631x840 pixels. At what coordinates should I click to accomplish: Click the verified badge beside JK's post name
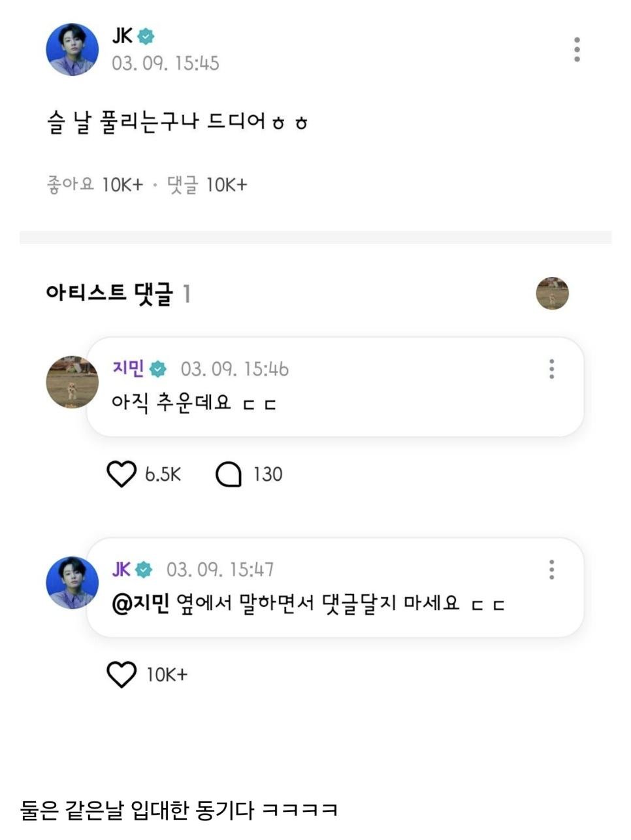[x=146, y=37]
